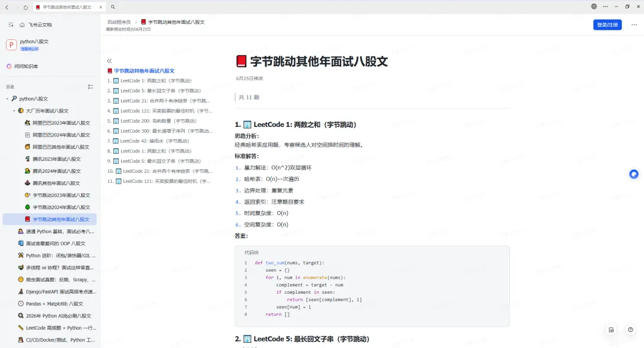Viewport: 644px width, 348px height.
Task: Click the bottom-right feedback icon
Action: coord(611,330)
